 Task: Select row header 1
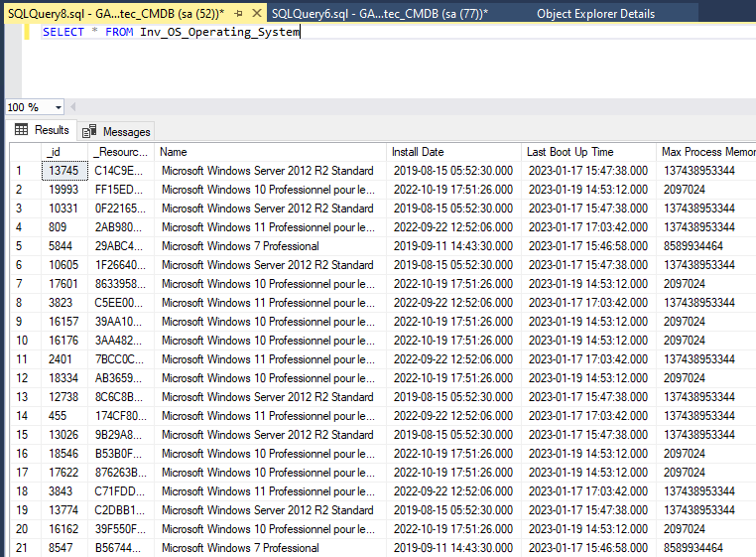pos(26,171)
